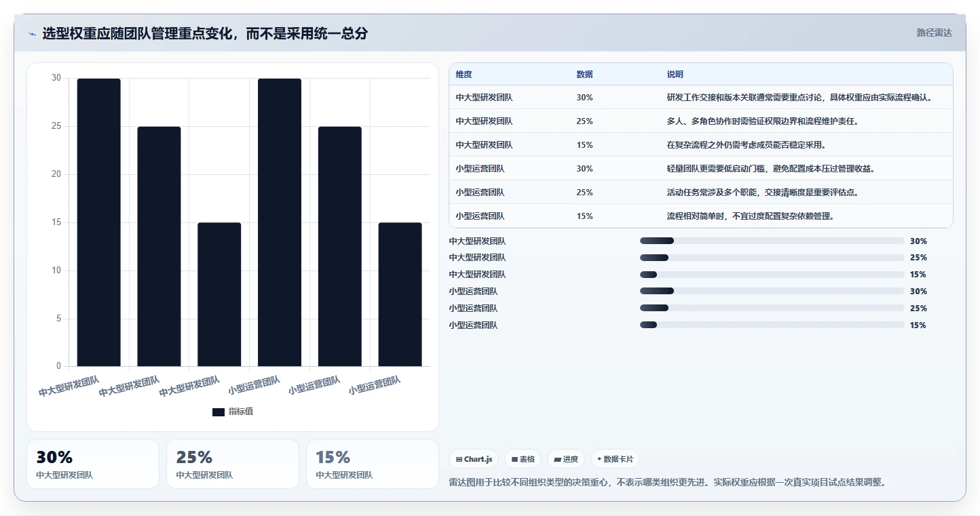The height and width of the screenshot is (516, 980).
Task: Click the 路径雷达 label in the header
Action: point(935,33)
